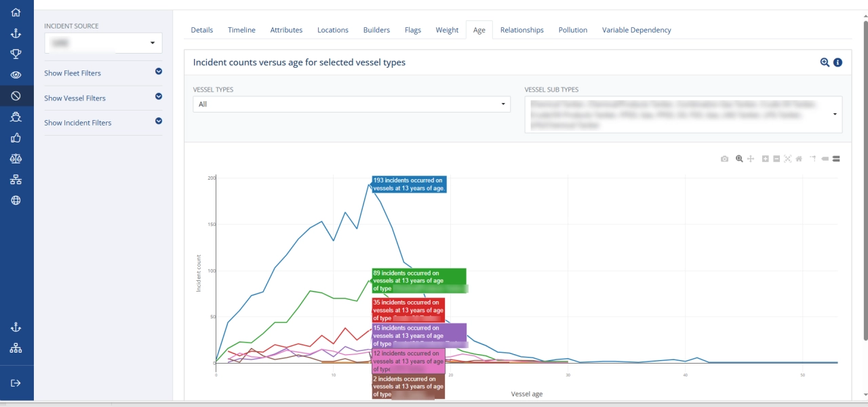Screen dimensions: 868x407
Task: Open the balance scales sidebar icon
Action: pos(16,159)
